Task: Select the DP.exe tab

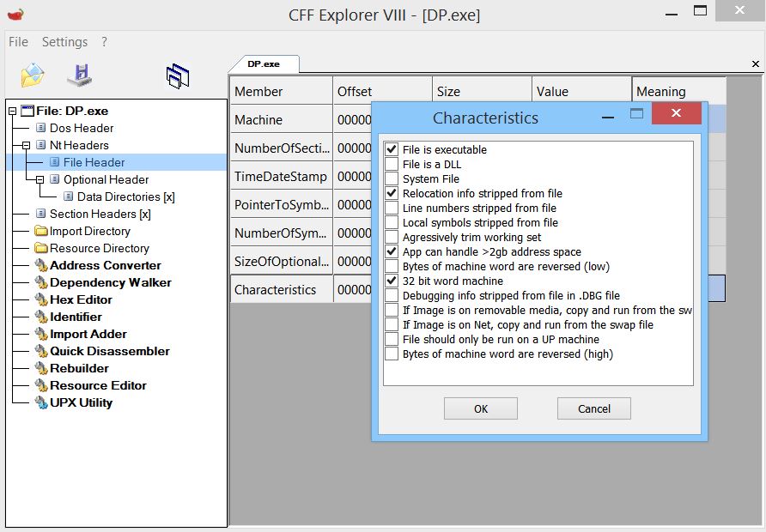Action: pyautogui.click(x=264, y=64)
